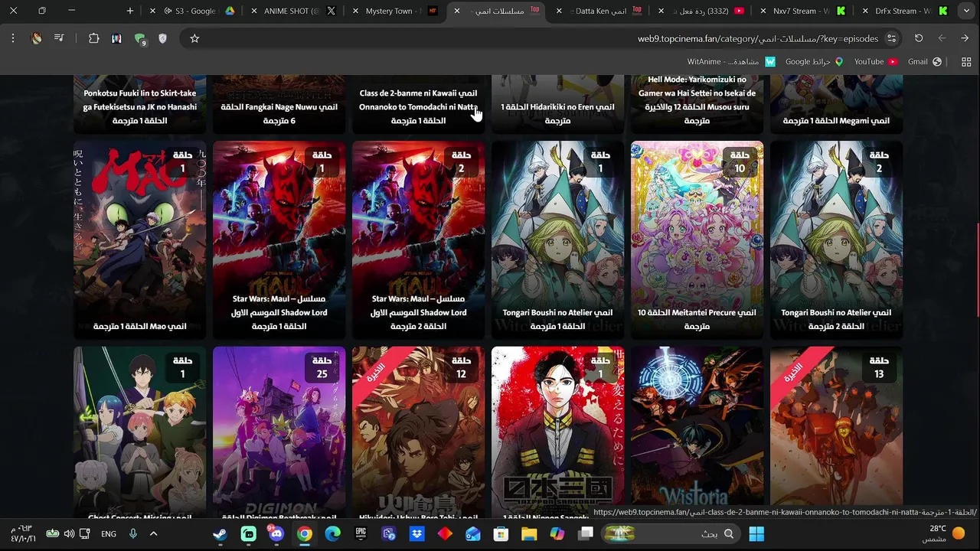Open Meitantei Precure episode 10 card

coord(697,240)
